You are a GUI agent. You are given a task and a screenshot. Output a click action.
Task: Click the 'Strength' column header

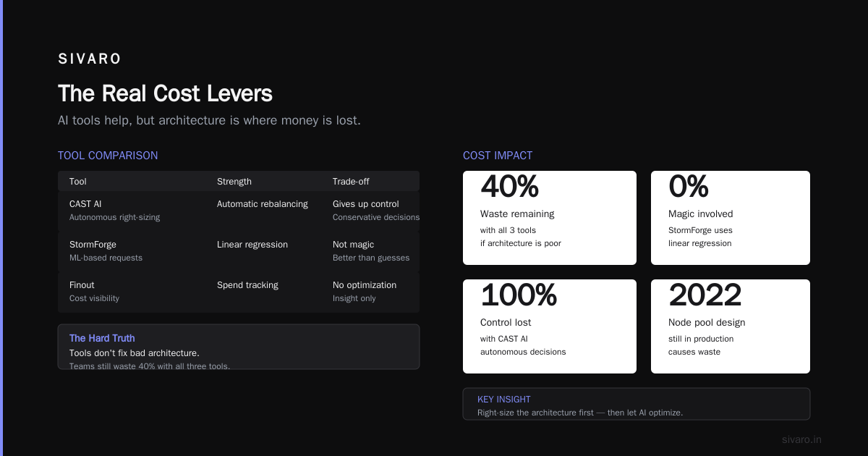tap(234, 182)
